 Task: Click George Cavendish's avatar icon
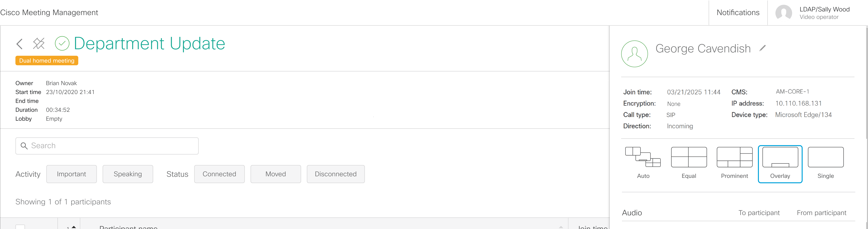(634, 54)
